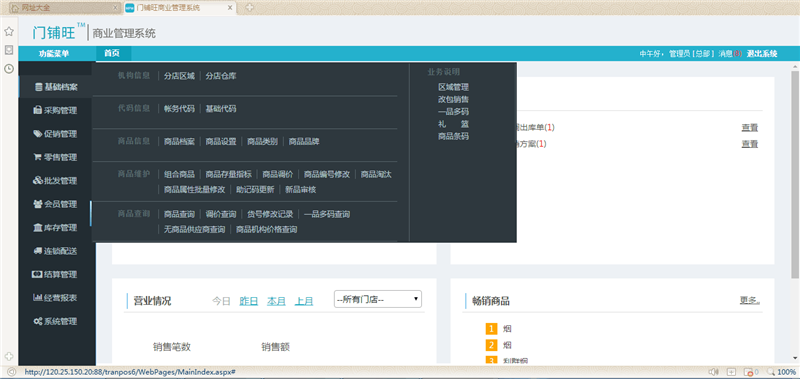Screen dimensions: 800x379
Task: Click 退出系统 to log out
Action: coord(762,54)
